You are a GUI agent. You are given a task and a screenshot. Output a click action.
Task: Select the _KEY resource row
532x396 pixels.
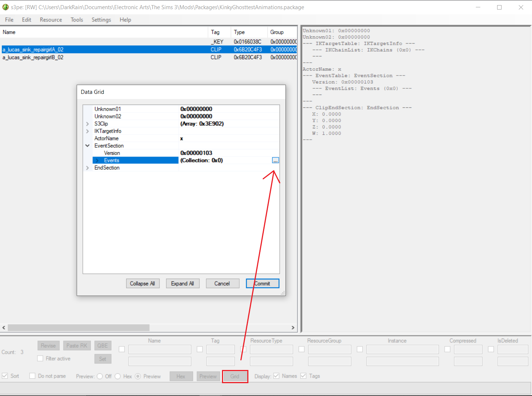point(149,42)
